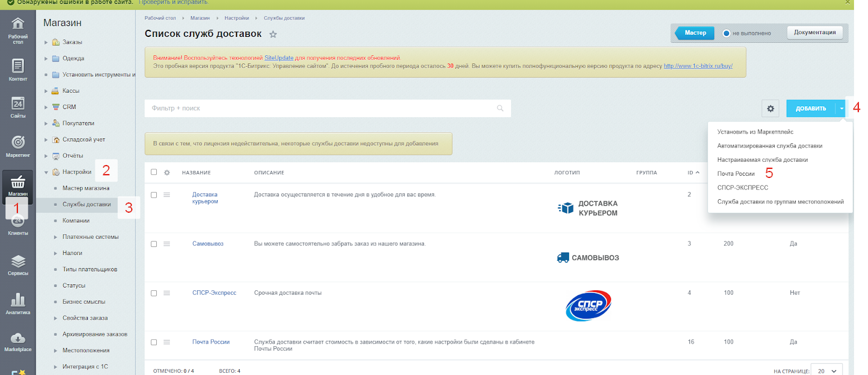Check the Самовывоз row checkbox
Viewport: 868px width, 375px height.
point(154,244)
